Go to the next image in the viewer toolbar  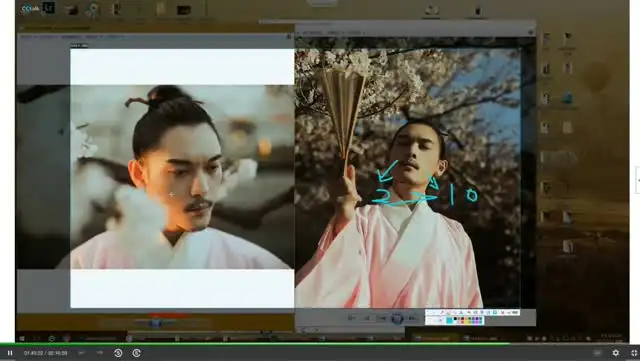412,318
